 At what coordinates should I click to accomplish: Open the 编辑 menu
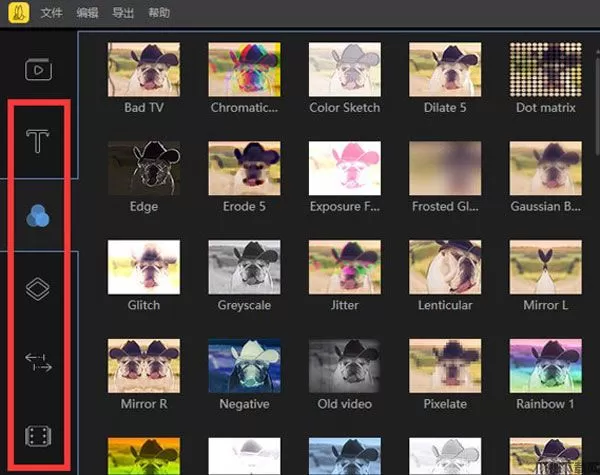click(x=87, y=14)
